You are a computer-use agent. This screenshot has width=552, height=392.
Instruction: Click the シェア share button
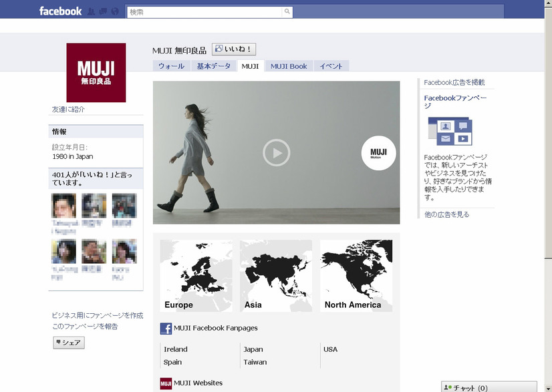69,343
